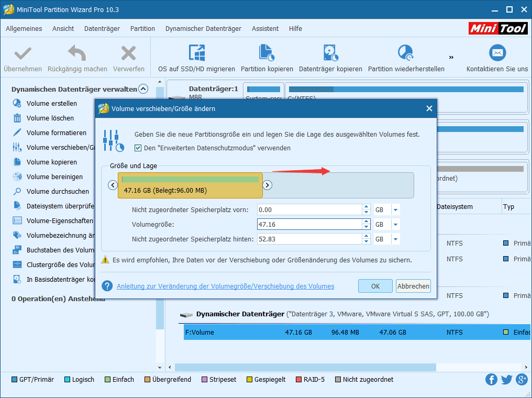Open the Partition menu

142,29
